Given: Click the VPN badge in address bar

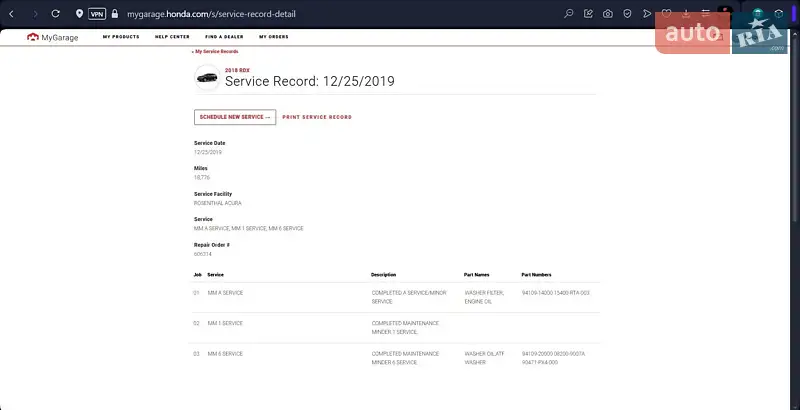Looking at the screenshot, I should coord(97,14).
